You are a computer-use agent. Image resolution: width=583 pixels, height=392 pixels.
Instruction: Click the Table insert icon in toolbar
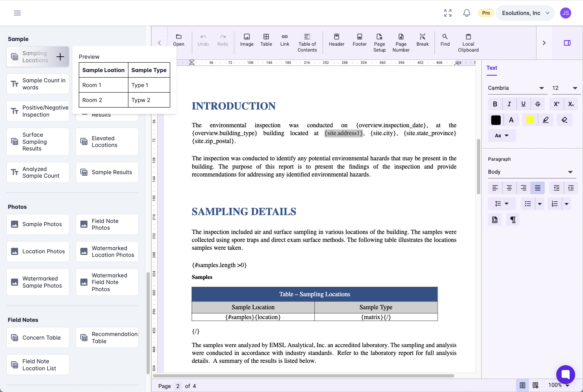pyautogui.click(x=266, y=40)
